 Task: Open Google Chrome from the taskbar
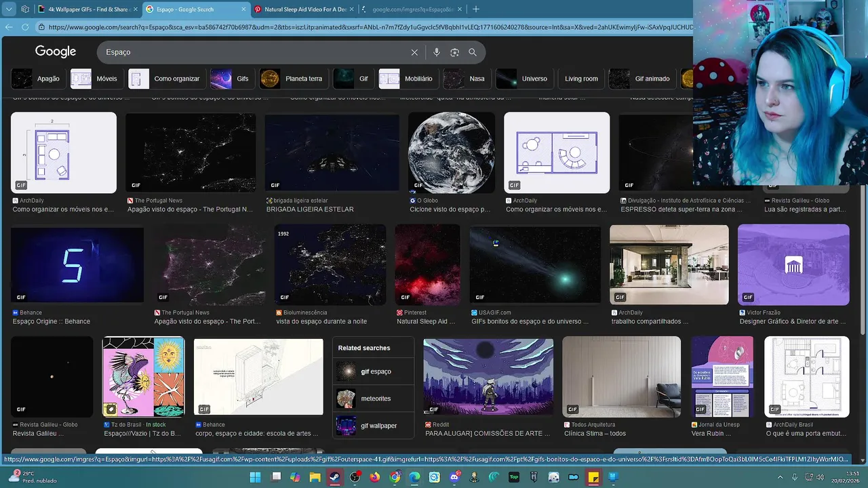coord(395,477)
